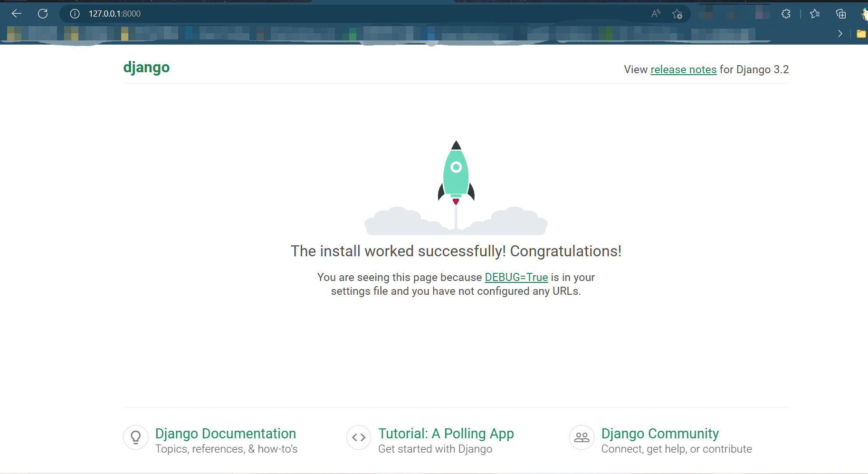
Task: Click the django logo heading
Action: pyautogui.click(x=146, y=67)
